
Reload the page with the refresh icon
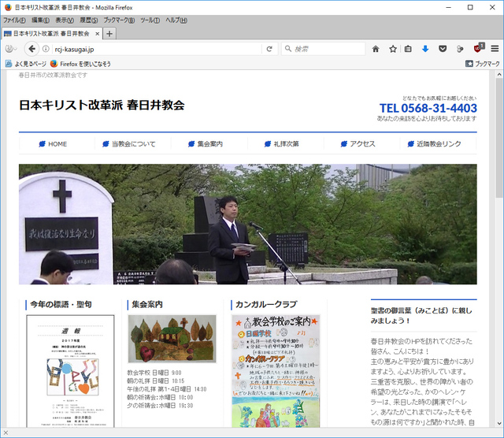tap(269, 49)
